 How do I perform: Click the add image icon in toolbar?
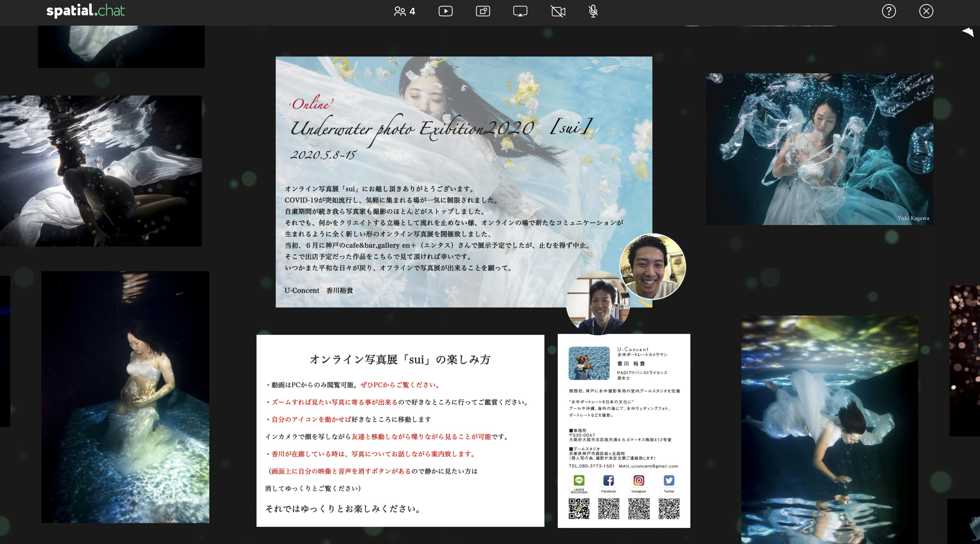[x=483, y=11]
